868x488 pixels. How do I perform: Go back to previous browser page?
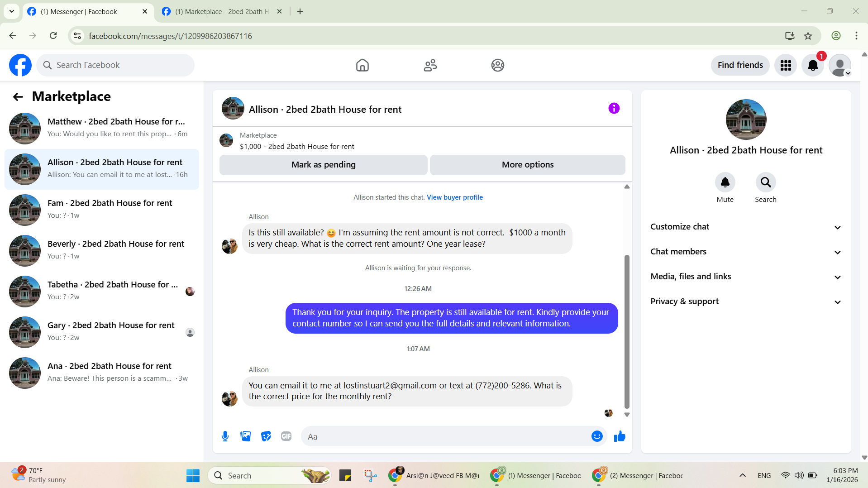(x=13, y=36)
